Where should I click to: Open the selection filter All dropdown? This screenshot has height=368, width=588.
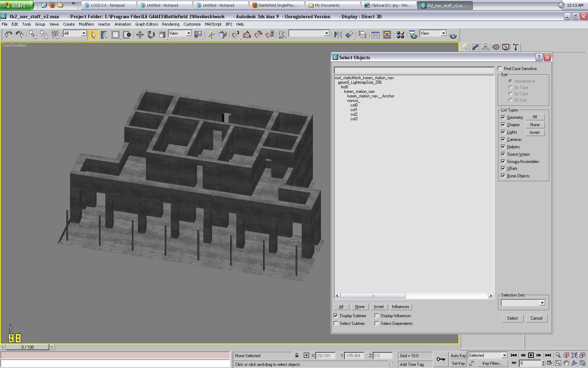(83, 34)
